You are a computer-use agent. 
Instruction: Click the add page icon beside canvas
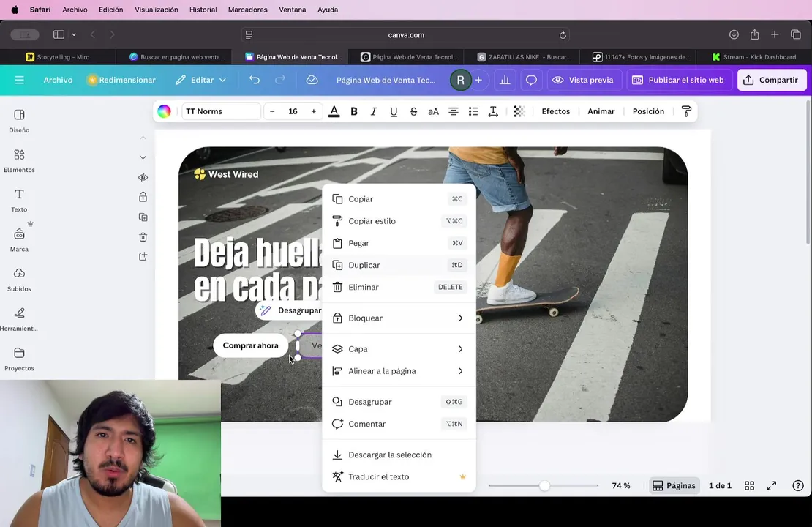pyautogui.click(x=143, y=256)
